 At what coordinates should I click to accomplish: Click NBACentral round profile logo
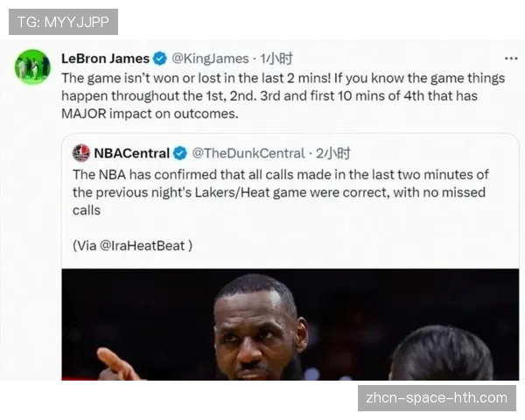pos(81,153)
